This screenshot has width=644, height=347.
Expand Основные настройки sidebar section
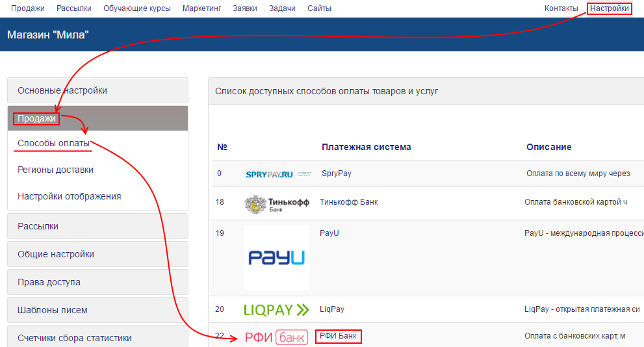click(97, 90)
